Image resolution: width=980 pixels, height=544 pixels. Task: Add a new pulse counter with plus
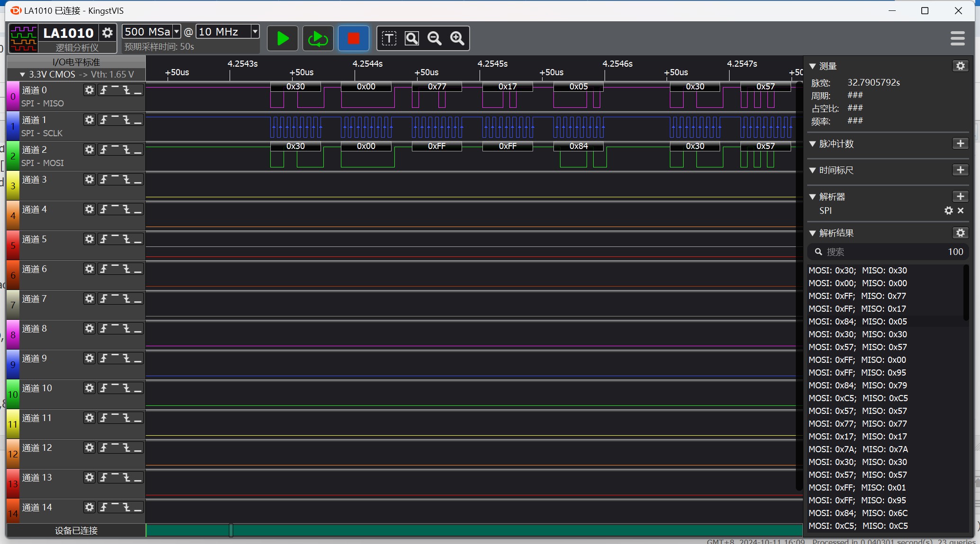click(960, 143)
